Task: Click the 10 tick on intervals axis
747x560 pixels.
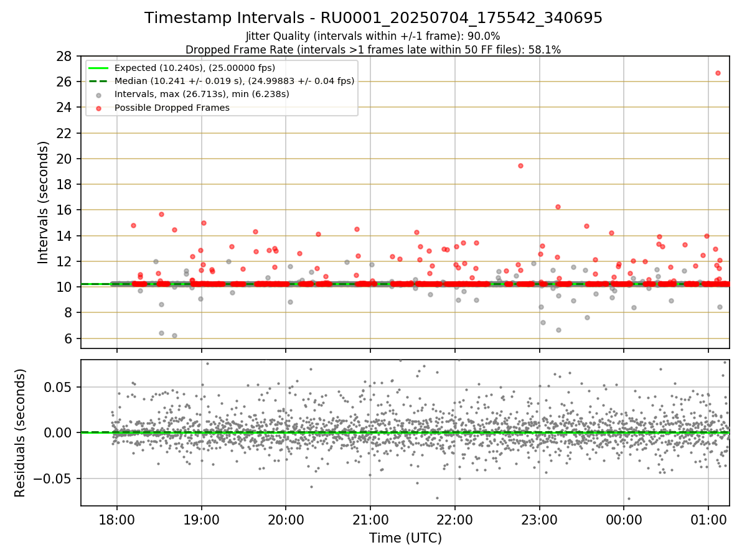Action: (x=65, y=287)
